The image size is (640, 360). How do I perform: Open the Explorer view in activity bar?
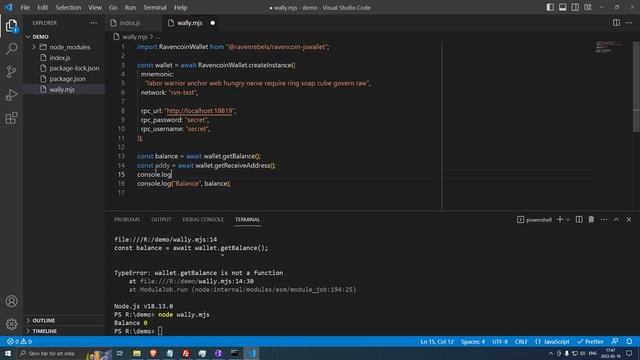[x=11, y=26]
